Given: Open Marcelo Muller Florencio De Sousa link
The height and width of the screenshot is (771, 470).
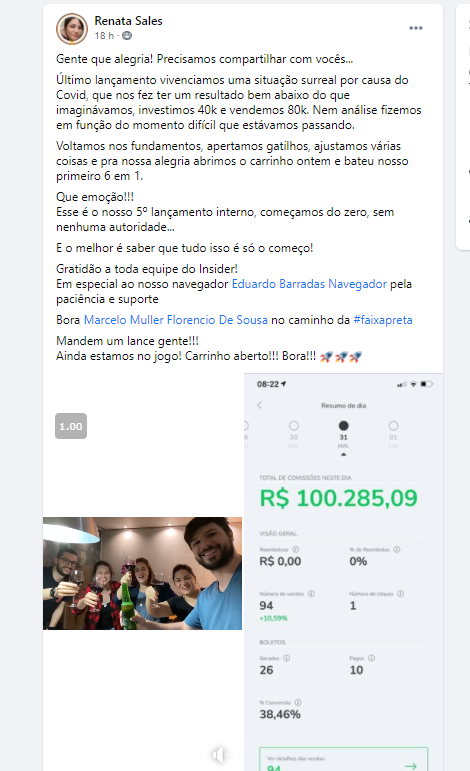Looking at the screenshot, I should click(176, 320).
